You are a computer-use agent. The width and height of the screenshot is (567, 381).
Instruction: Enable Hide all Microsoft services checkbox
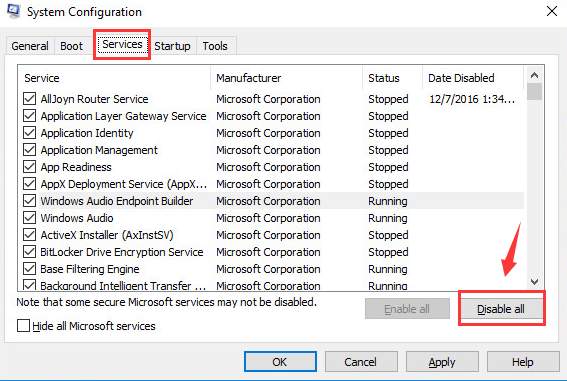(x=23, y=325)
